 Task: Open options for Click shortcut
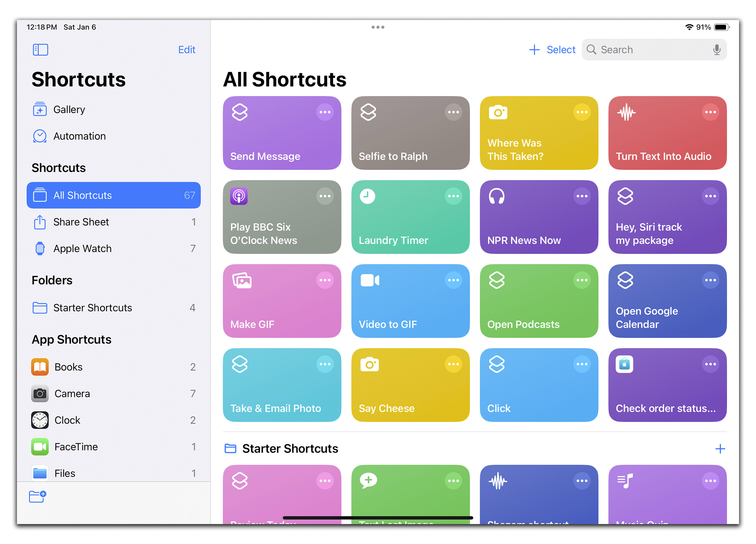(x=582, y=364)
